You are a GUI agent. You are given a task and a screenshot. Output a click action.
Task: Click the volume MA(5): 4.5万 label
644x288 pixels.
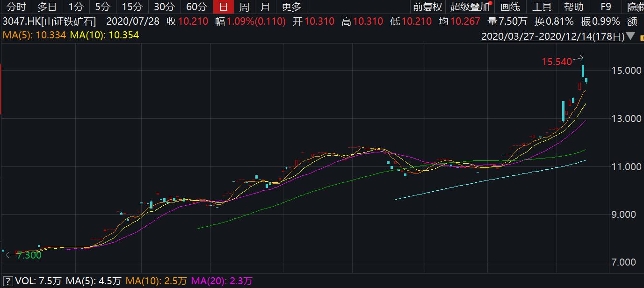click(94, 281)
